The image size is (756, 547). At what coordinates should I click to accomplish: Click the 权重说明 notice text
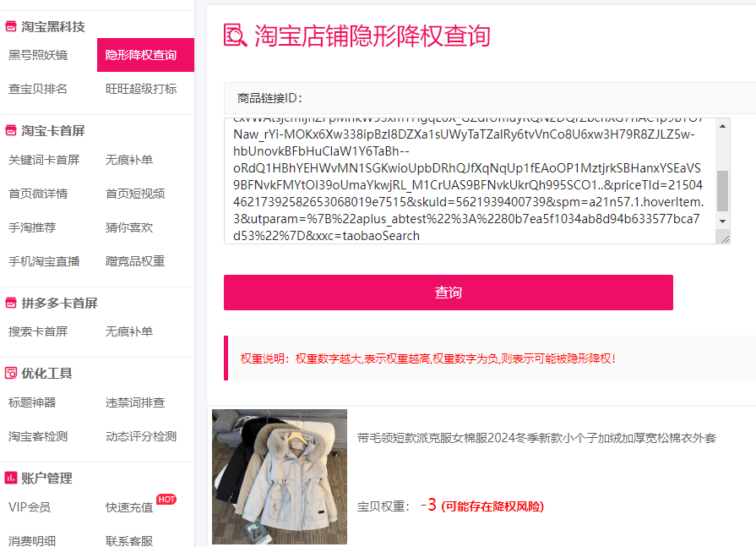[428, 358]
